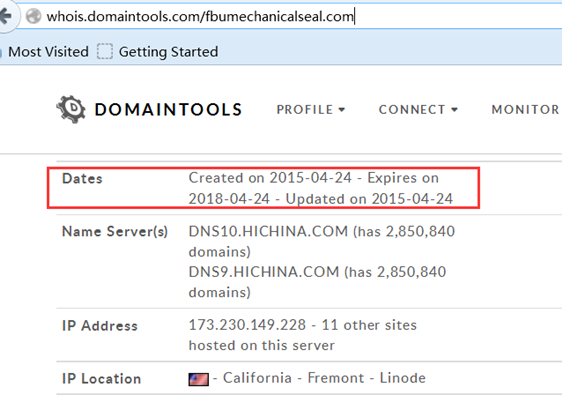
Task: Click the globe site identity icon
Action: [x=33, y=16]
